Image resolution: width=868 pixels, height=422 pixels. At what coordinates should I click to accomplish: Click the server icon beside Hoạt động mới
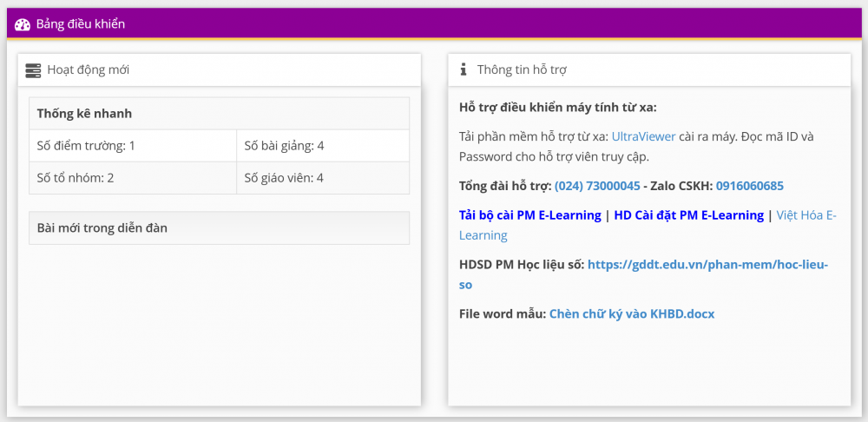coord(34,70)
